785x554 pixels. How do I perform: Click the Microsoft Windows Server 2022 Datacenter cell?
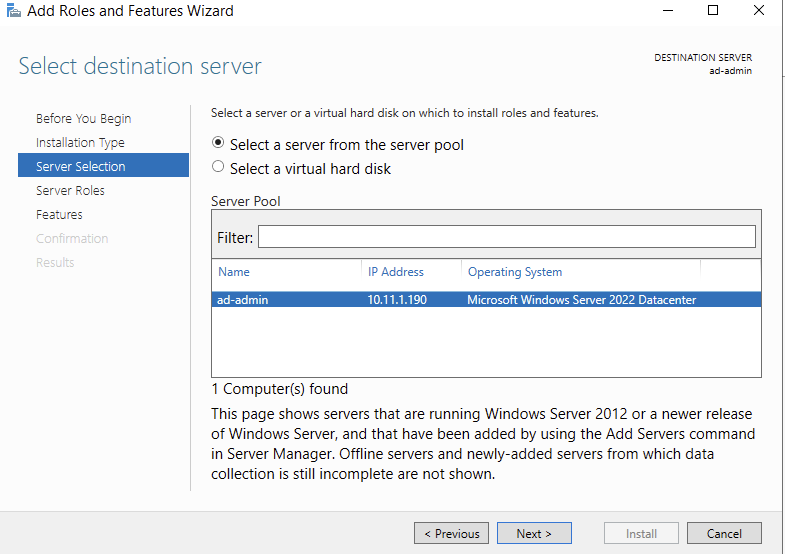click(581, 300)
